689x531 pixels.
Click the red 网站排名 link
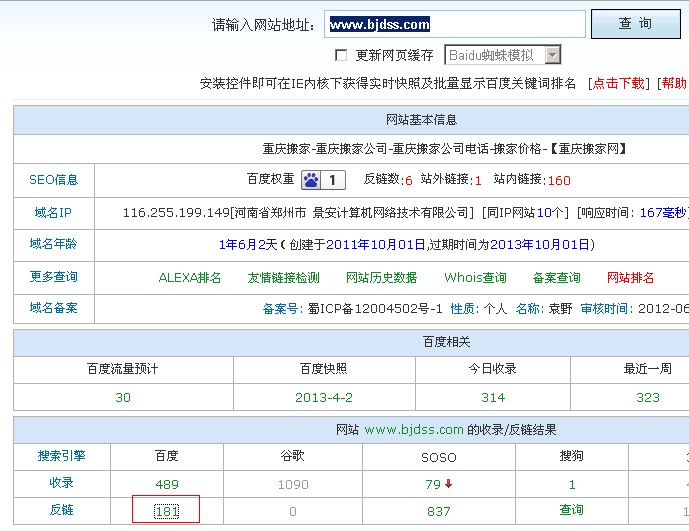click(x=631, y=278)
